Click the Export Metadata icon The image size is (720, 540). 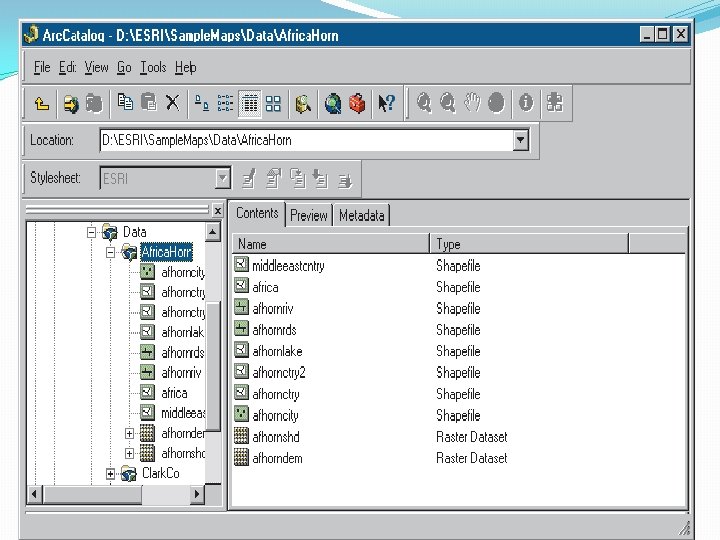(345, 180)
